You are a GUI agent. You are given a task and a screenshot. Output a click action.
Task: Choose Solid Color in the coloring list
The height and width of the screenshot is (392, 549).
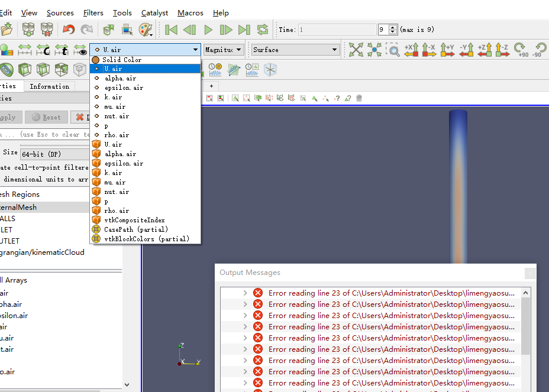[x=121, y=60]
